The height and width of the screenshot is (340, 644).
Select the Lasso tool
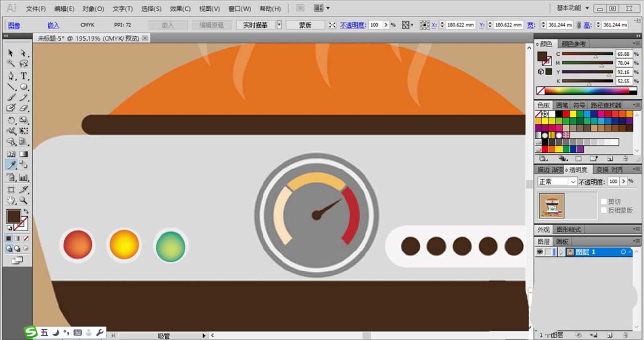(x=24, y=64)
